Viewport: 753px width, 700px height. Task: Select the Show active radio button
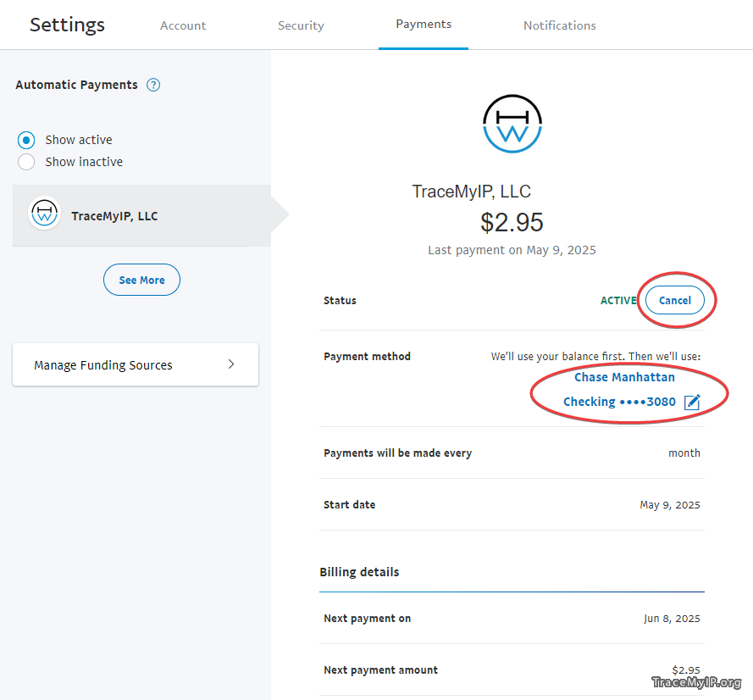tap(26, 141)
